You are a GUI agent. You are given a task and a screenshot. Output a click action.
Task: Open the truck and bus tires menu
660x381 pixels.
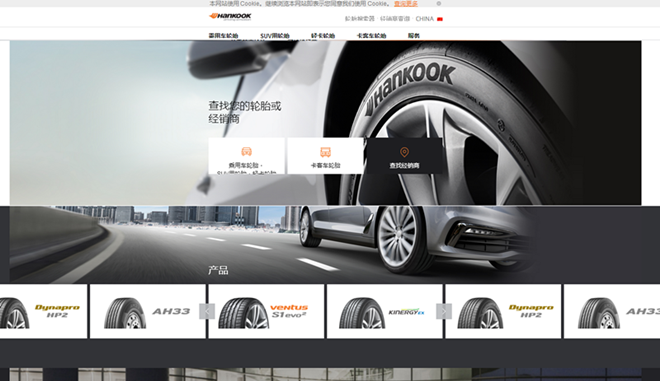(371, 36)
